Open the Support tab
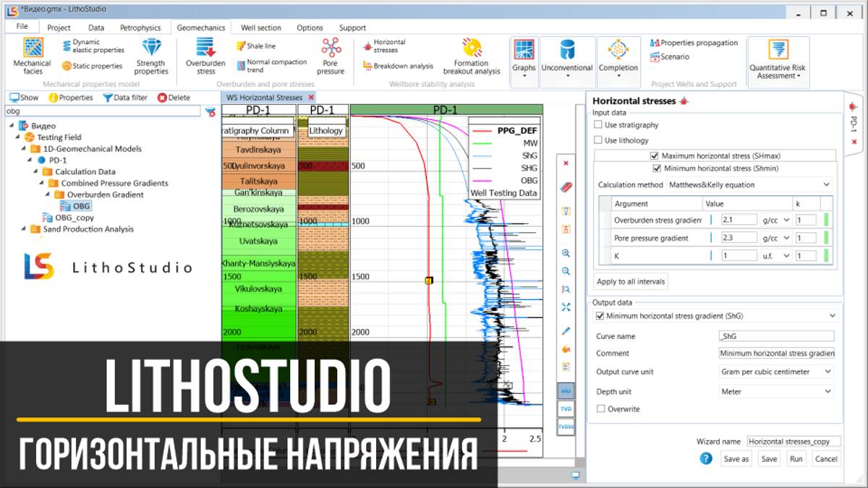 point(352,27)
